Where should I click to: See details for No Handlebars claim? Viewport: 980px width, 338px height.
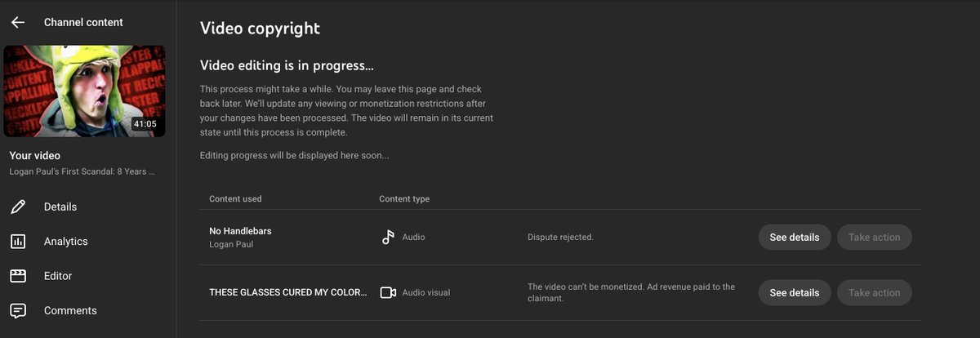pos(795,238)
